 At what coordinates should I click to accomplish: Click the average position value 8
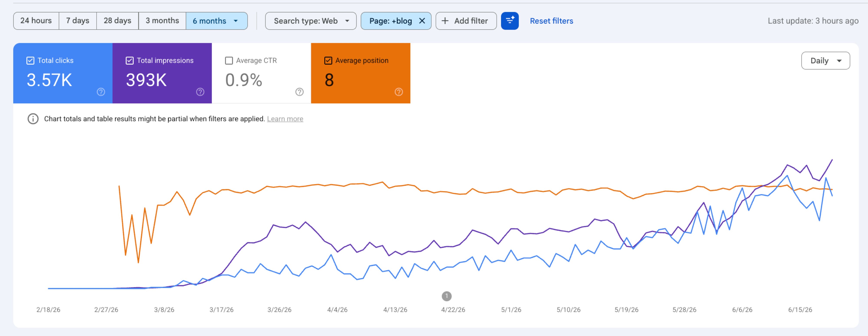click(329, 80)
